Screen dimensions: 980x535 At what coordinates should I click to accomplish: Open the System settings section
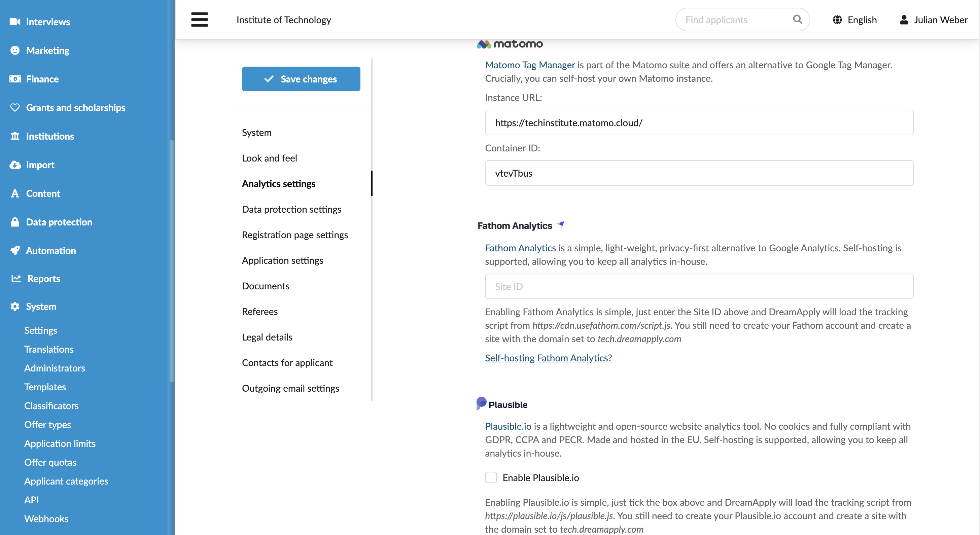point(256,132)
